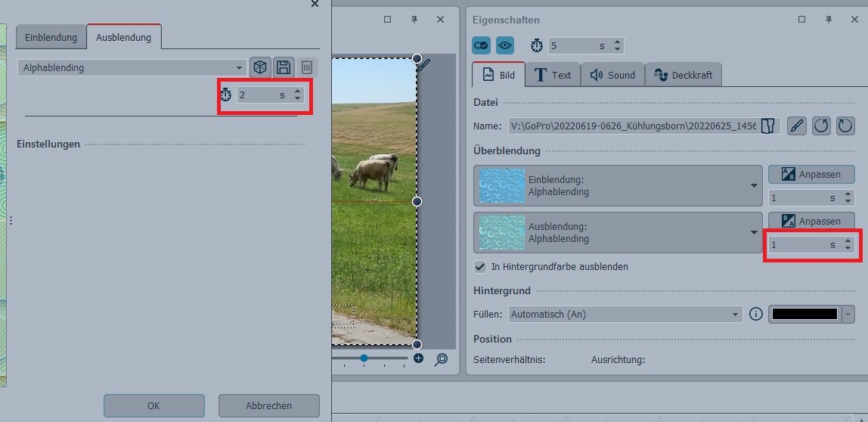This screenshot has width=868, height=422.
Task: Click the OK button
Action: point(153,405)
